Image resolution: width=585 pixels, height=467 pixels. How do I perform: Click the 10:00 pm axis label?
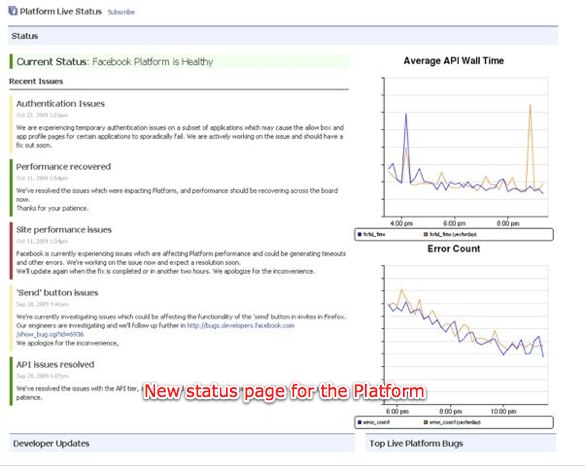[503, 411]
